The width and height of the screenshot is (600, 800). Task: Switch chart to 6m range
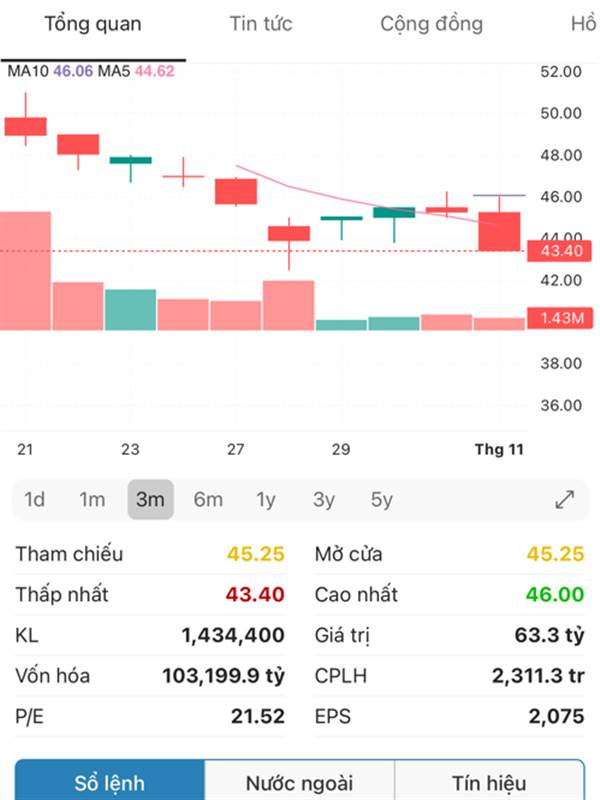(208, 500)
